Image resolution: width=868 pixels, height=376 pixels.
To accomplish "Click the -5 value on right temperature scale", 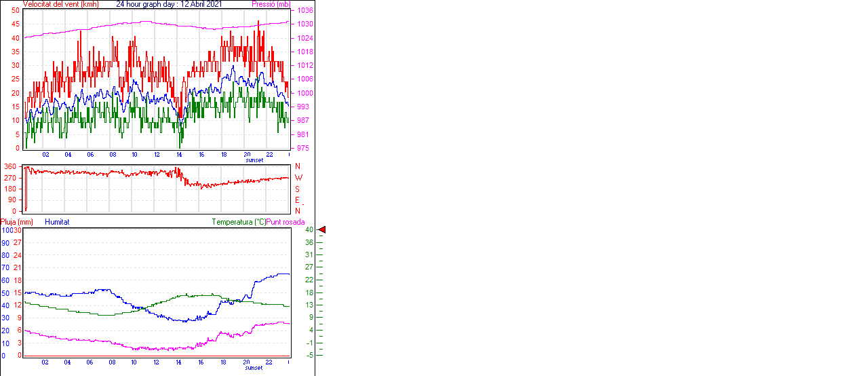I will coord(309,354).
